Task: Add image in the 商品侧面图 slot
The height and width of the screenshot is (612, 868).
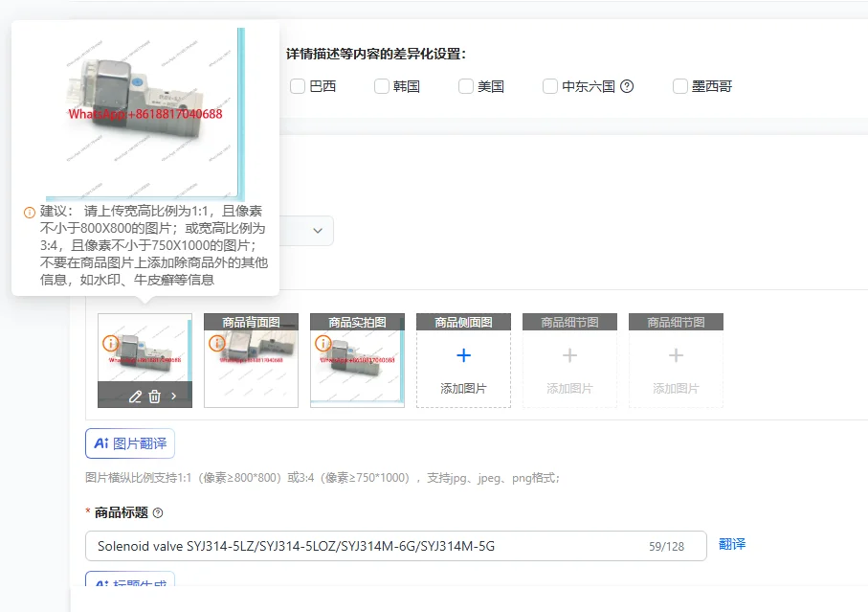Action: [464, 360]
